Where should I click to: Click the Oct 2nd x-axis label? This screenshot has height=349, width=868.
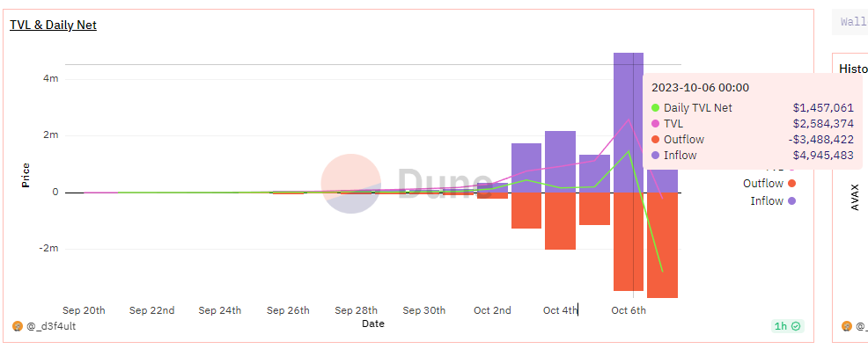[x=492, y=310]
